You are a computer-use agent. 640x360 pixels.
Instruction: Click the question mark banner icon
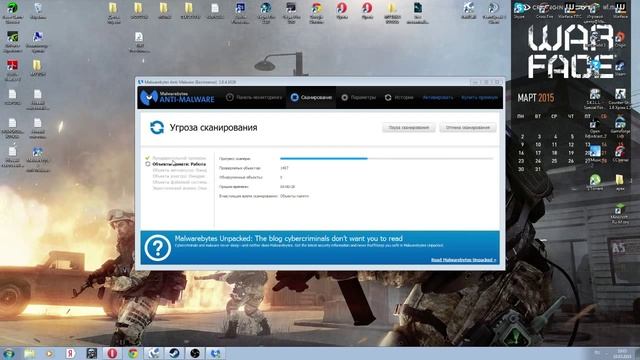(158, 248)
